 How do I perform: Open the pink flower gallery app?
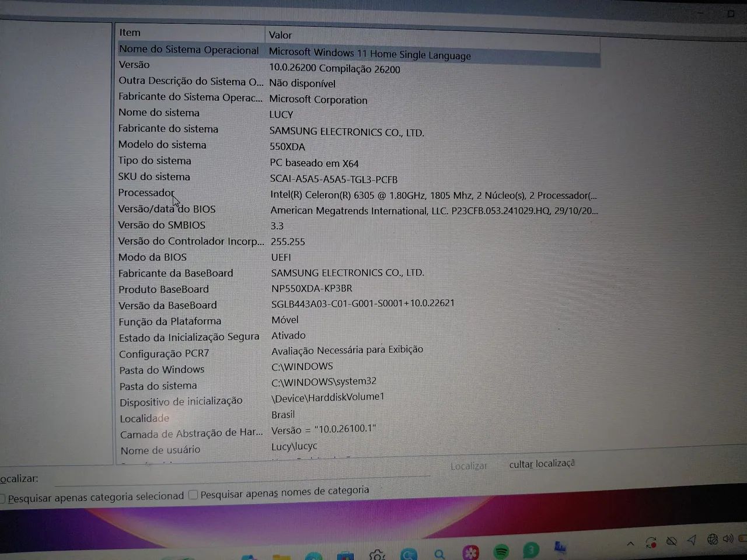pyautogui.click(x=470, y=552)
